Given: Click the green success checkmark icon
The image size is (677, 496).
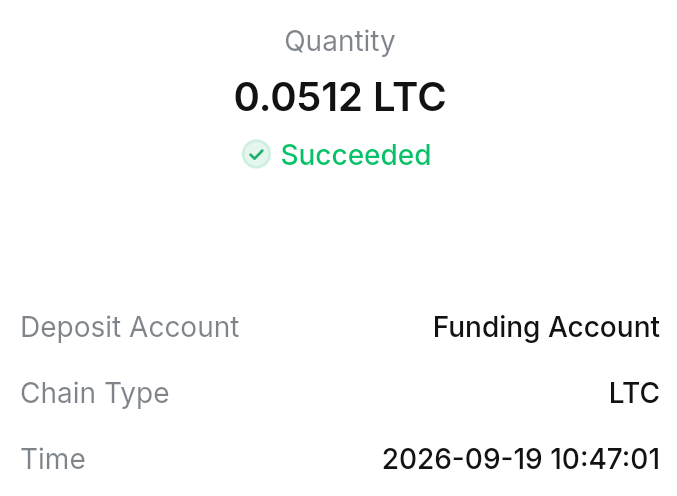Looking at the screenshot, I should tap(256, 154).
